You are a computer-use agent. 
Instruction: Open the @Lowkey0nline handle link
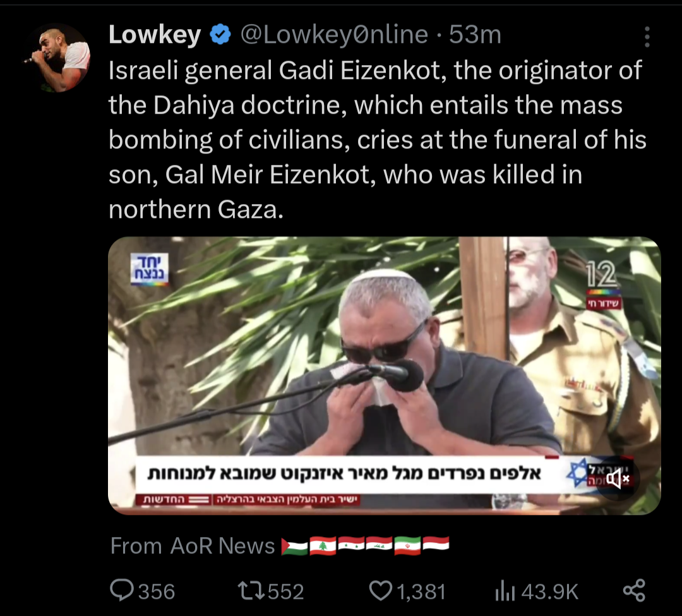coord(334,34)
